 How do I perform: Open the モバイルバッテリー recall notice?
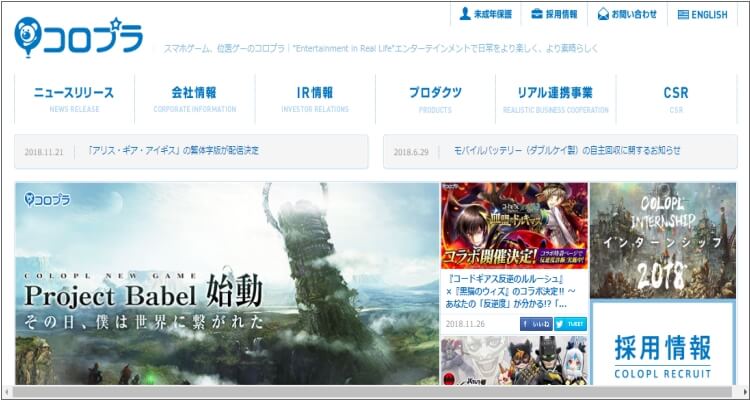[x=567, y=151]
